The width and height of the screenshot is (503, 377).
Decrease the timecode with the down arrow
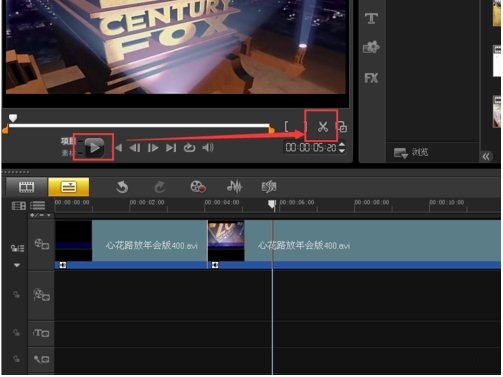click(x=342, y=151)
